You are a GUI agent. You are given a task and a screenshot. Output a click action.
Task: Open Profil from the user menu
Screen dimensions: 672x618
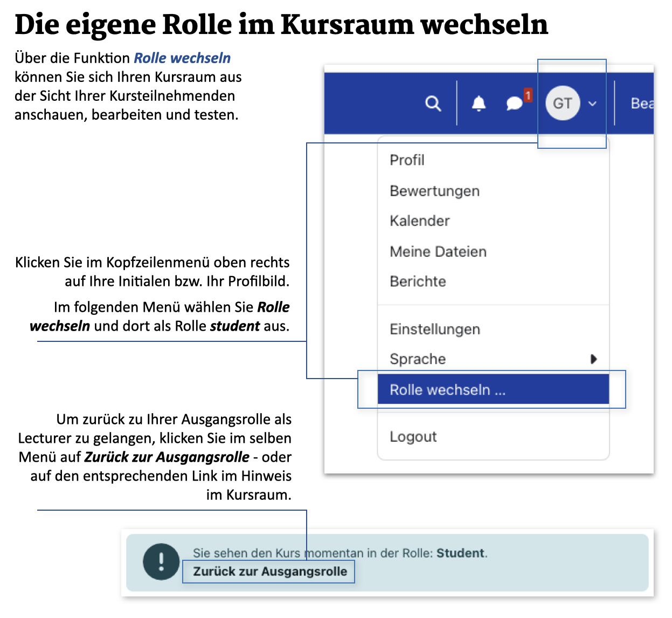(407, 160)
